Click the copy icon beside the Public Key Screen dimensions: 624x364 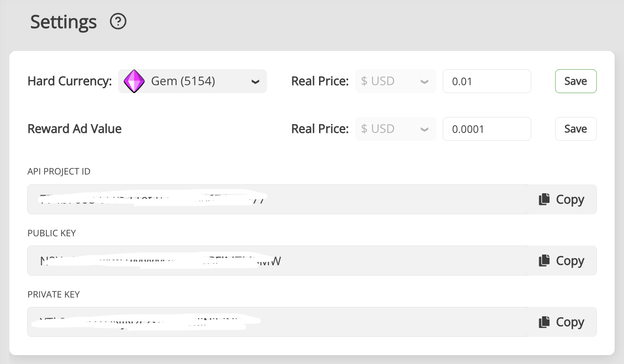coord(544,260)
